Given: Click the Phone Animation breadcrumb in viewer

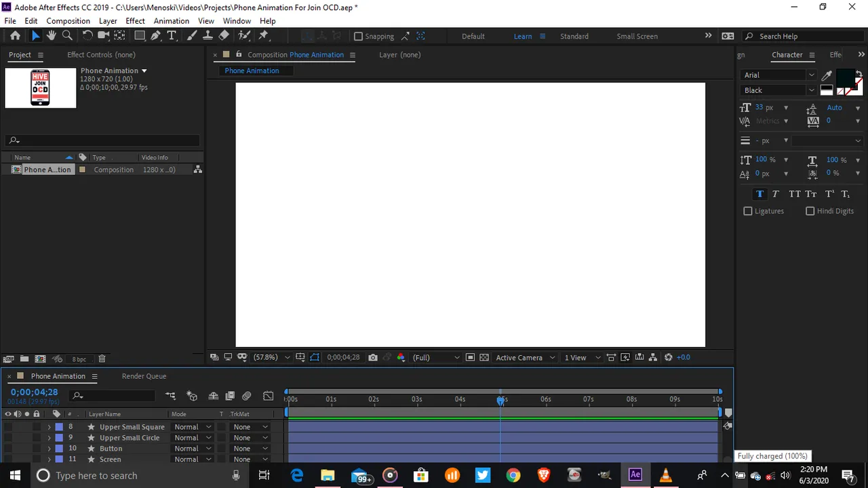Looking at the screenshot, I should [x=252, y=70].
